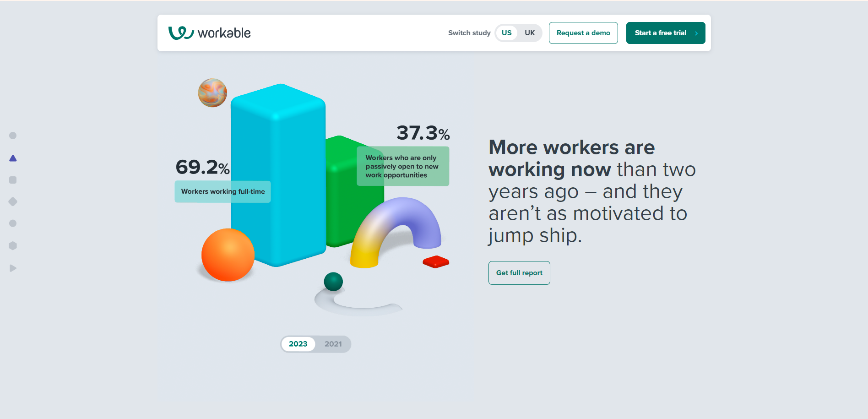Screen dimensions: 868x419
Task: Click Request a demo
Action: point(583,33)
